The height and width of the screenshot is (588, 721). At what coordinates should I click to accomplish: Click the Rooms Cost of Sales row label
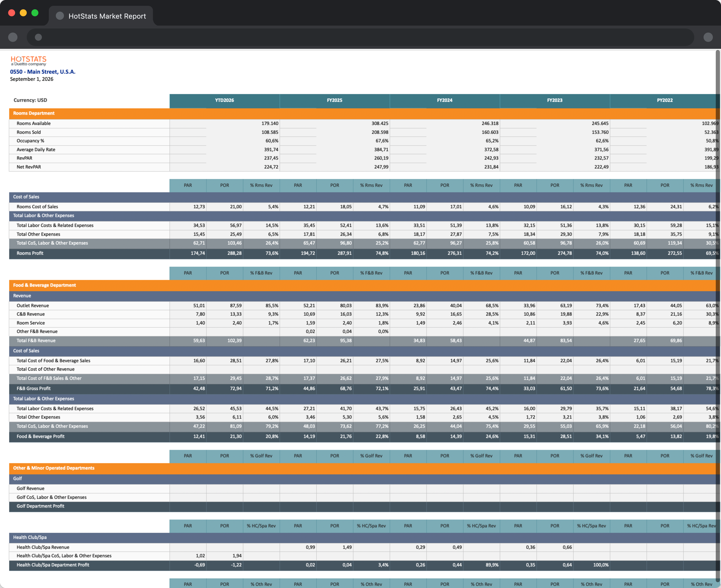point(37,207)
